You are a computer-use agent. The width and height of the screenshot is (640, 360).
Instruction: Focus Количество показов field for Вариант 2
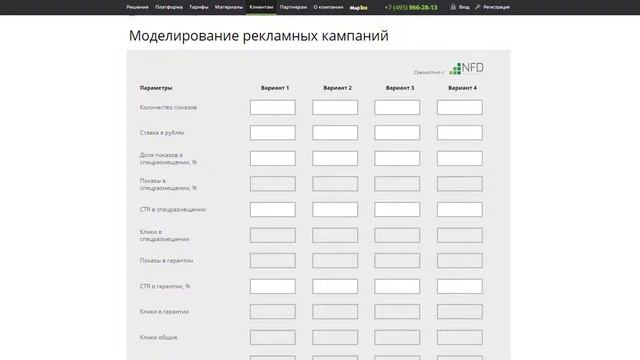[335, 107]
